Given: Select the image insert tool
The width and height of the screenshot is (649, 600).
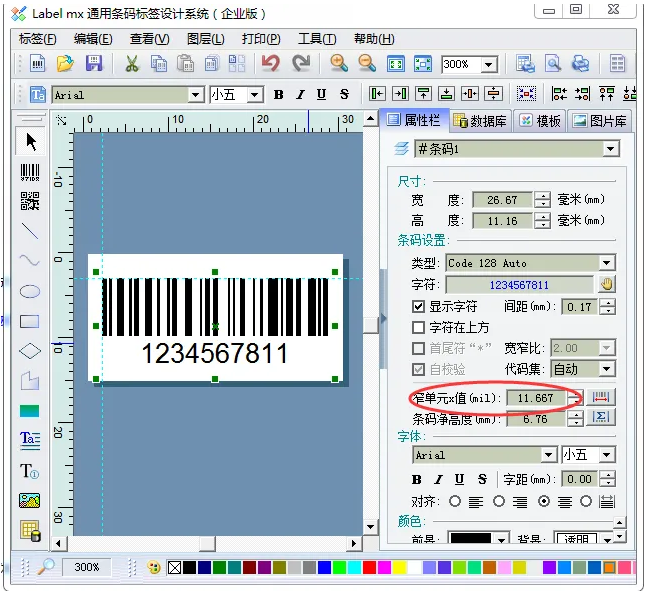Looking at the screenshot, I should [x=30, y=500].
